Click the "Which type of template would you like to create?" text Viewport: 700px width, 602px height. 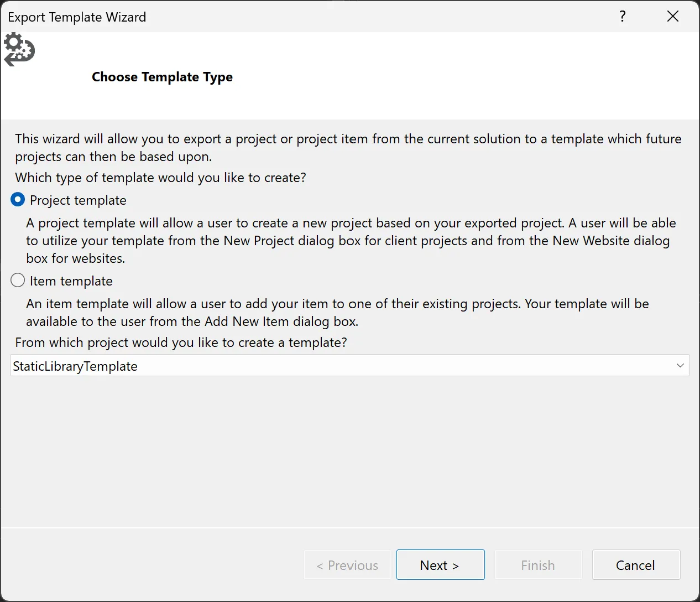(160, 178)
